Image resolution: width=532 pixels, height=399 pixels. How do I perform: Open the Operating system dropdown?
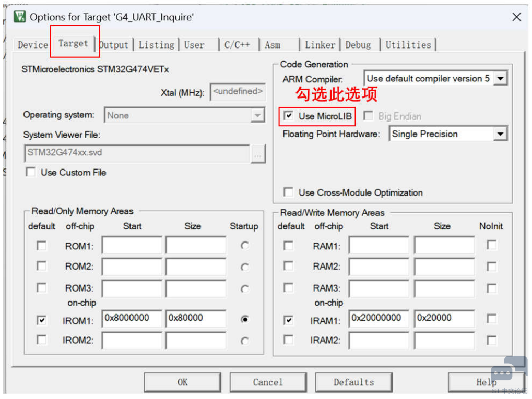[x=257, y=116]
